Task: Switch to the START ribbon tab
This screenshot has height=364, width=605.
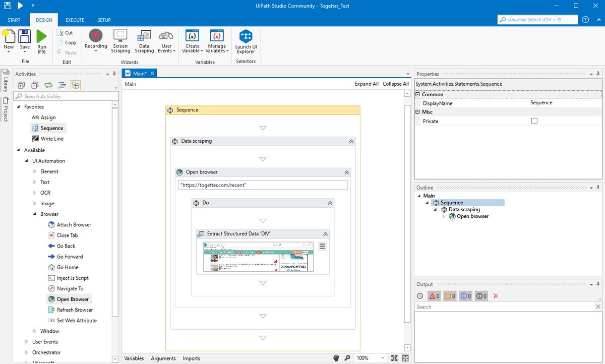Action: click(14, 20)
